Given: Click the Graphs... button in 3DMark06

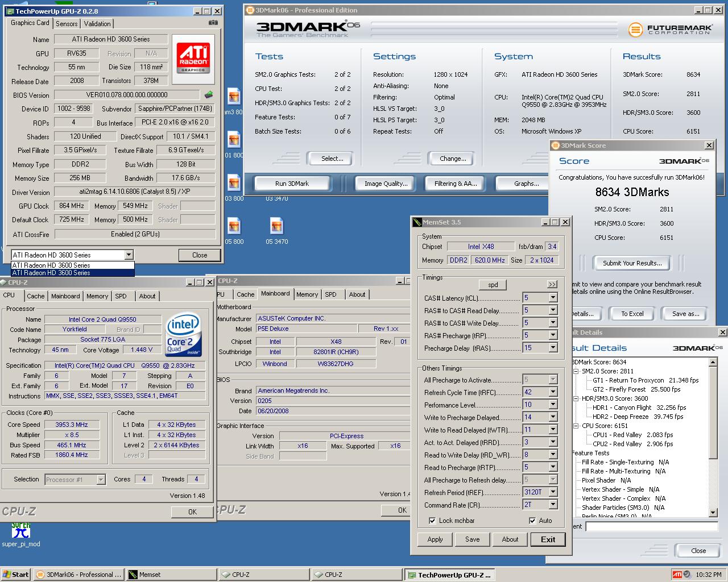Looking at the screenshot, I should 523,184.
